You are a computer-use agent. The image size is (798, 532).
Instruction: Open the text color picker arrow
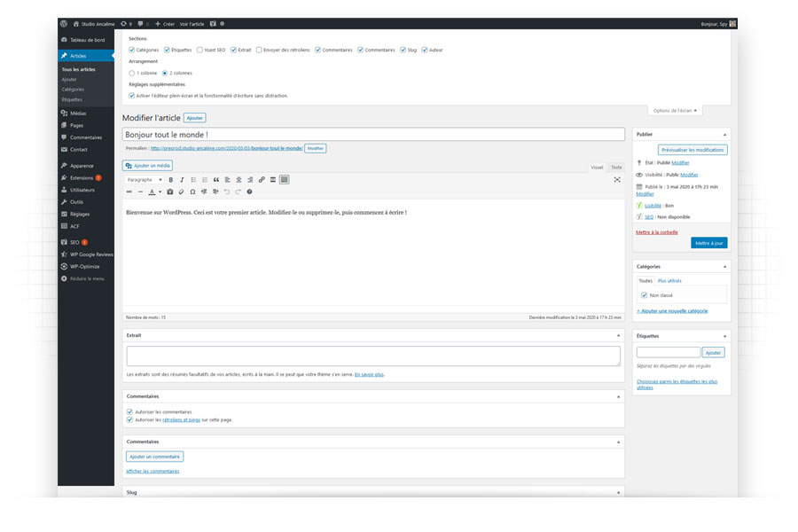(x=160, y=192)
